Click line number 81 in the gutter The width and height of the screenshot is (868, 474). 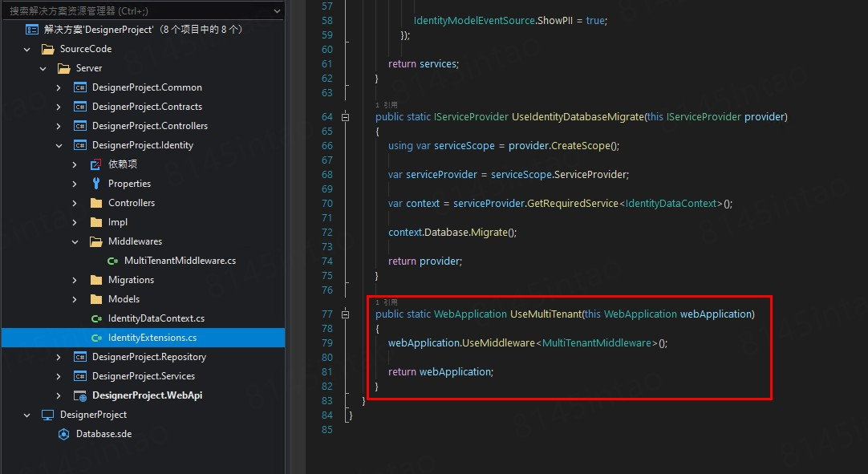coord(327,371)
